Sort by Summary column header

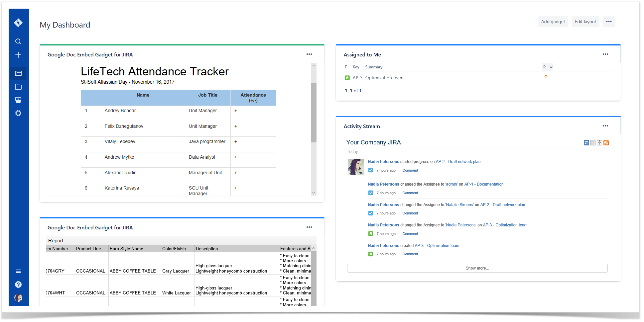(x=374, y=67)
